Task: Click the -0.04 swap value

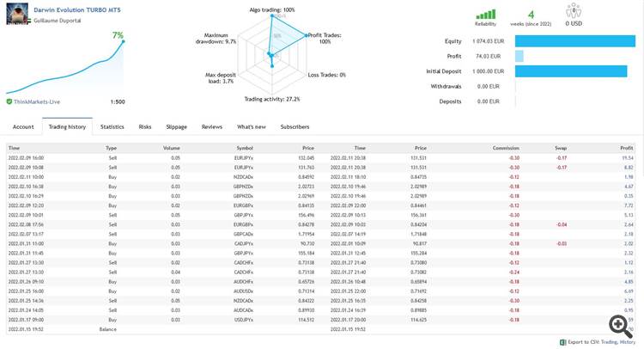Action: click(x=562, y=224)
